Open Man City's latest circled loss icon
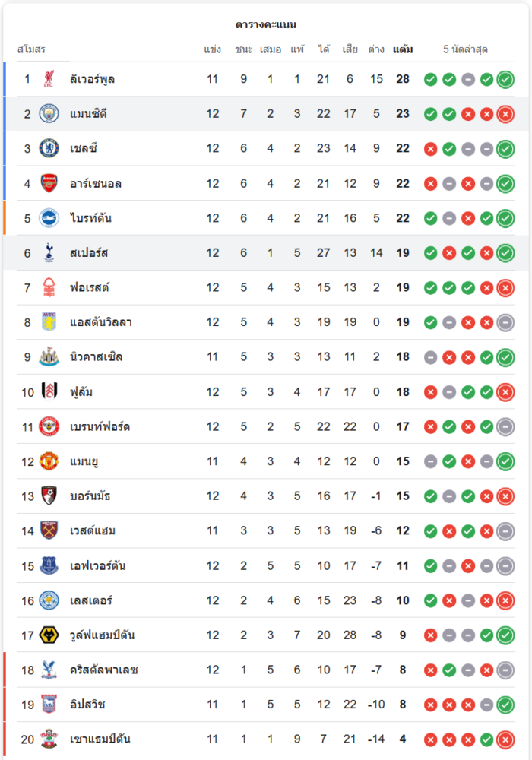Screen dimensions: 532x760 click(505, 114)
